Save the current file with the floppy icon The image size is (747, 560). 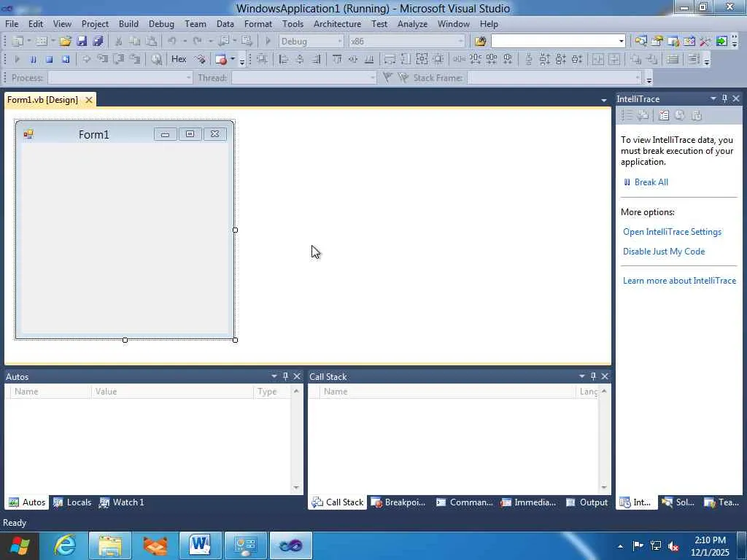(x=82, y=42)
